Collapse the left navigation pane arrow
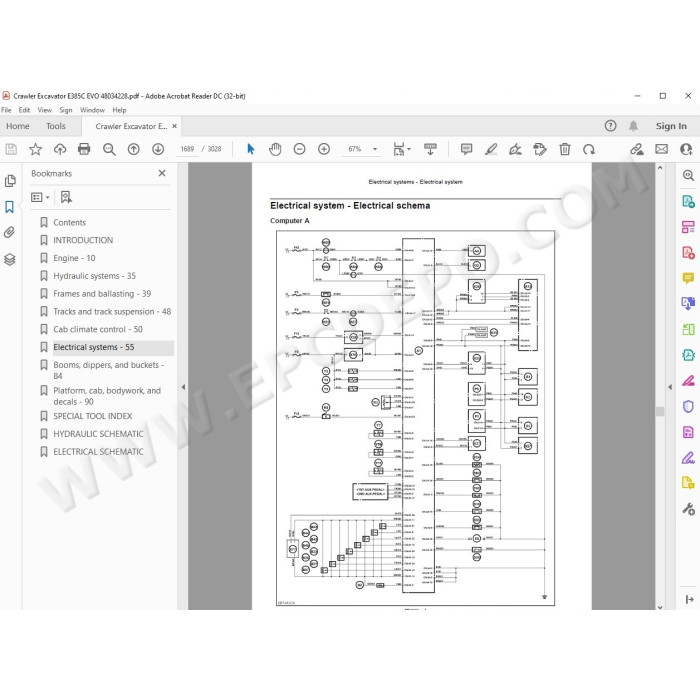The height and width of the screenshot is (700, 700). (x=183, y=387)
